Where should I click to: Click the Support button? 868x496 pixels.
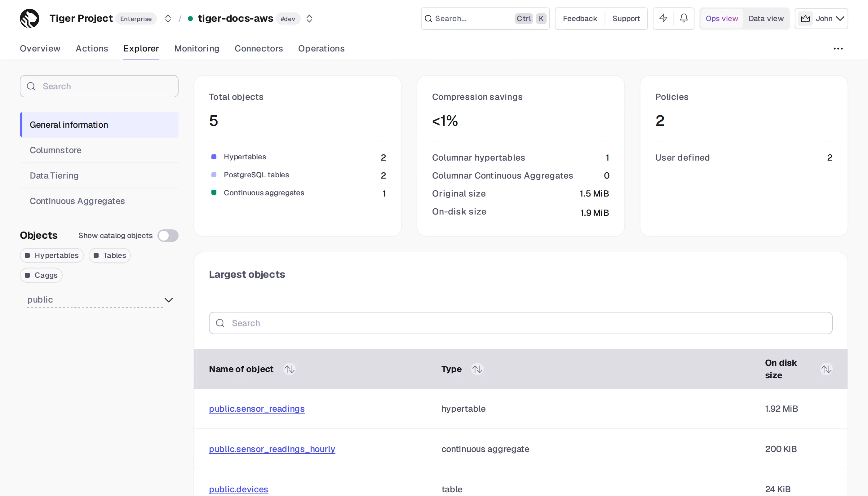pos(626,18)
